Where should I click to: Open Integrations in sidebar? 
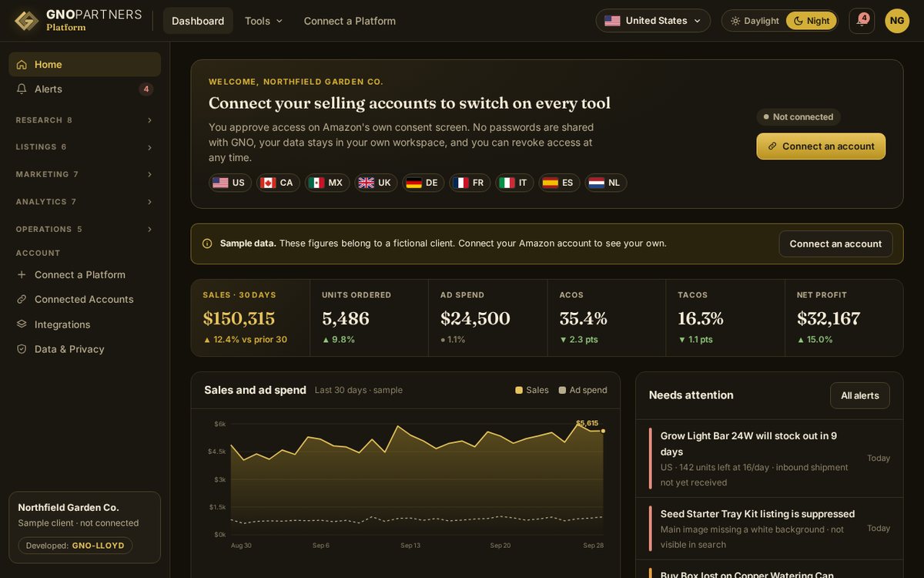click(85, 324)
